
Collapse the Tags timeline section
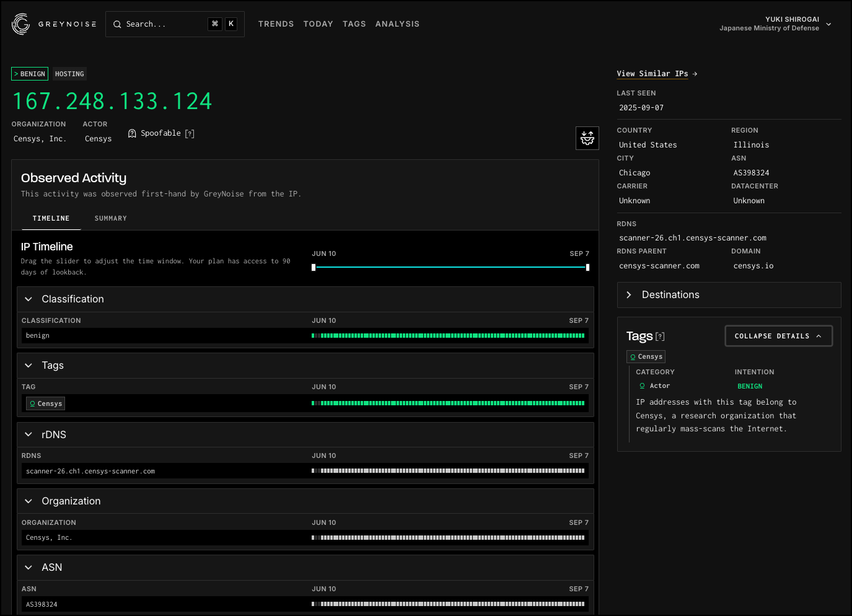coord(29,366)
